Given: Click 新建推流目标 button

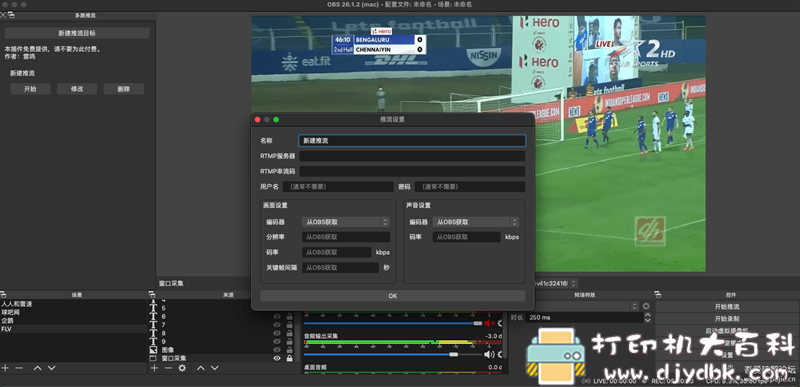Looking at the screenshot, I should (77, 33).
